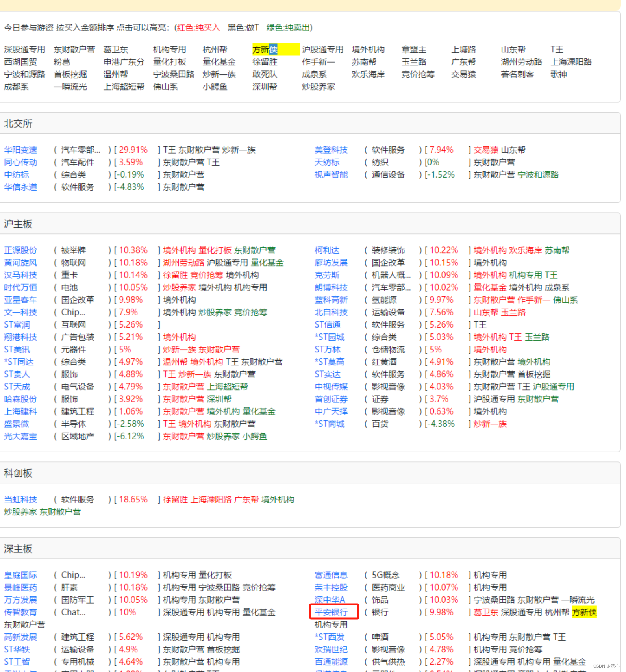The height and width of the screenshot is (672, 626).
Task: Choose 上塘路 from the trader filter list
Action: point(463,50)
